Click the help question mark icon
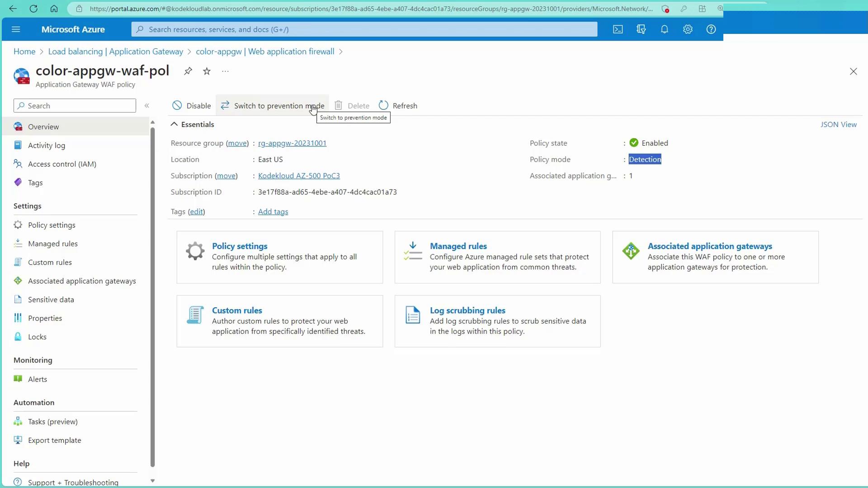Screen dimensions: 868x488 (x=711, y=29)
